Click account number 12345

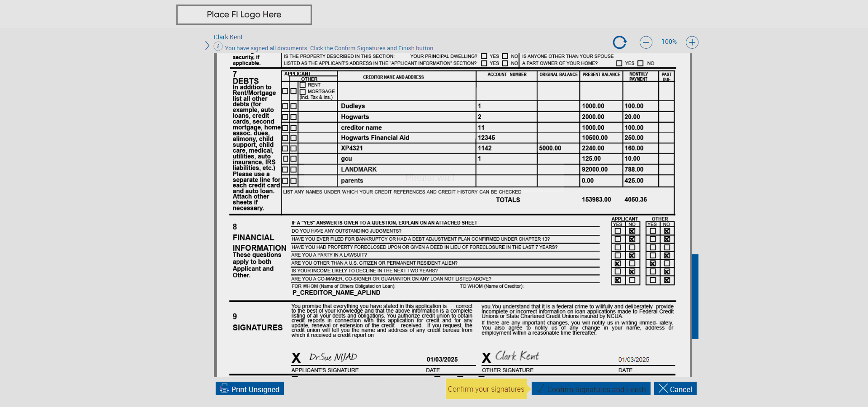click(x=486, y=138)
